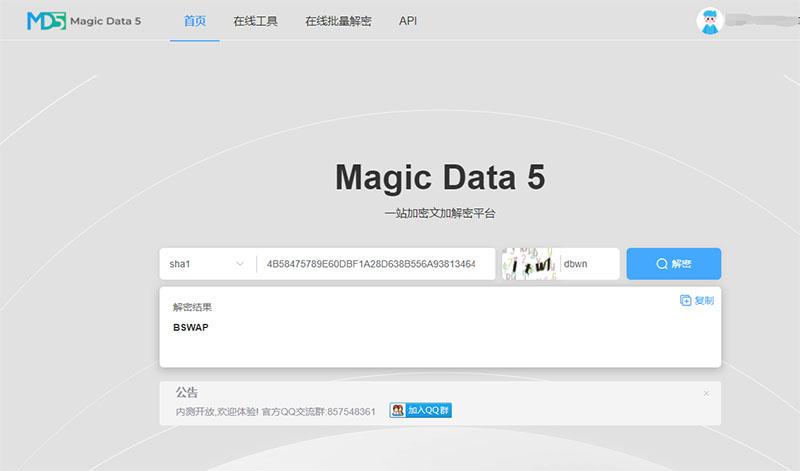Click the 加入QQ群 link
Image resolution: width=800 pixels, height=471 pixels.
(420, 410)
